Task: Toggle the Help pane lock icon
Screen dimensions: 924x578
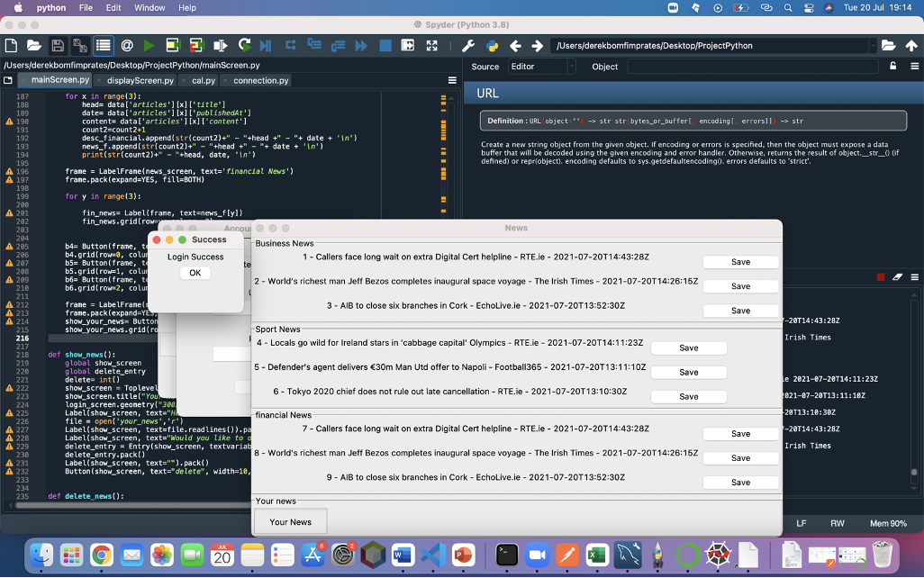Action: coord(892,66)
